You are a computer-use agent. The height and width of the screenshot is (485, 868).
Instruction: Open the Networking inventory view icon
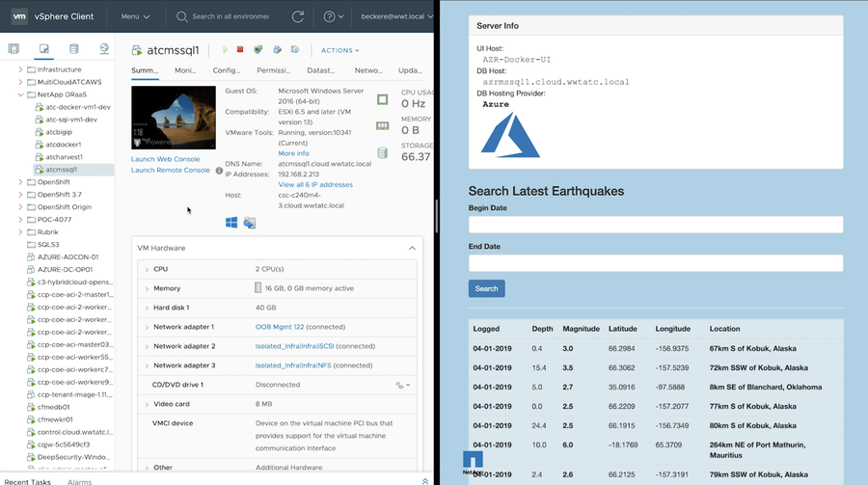(x=103, y=49)
